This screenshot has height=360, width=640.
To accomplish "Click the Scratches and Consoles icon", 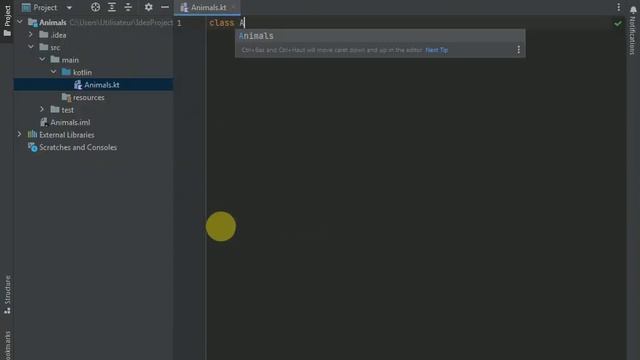I will pos(33,147).
